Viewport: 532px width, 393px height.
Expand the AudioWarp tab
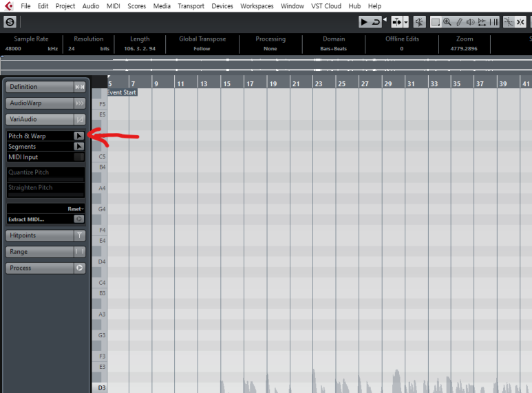click(40, 103)
